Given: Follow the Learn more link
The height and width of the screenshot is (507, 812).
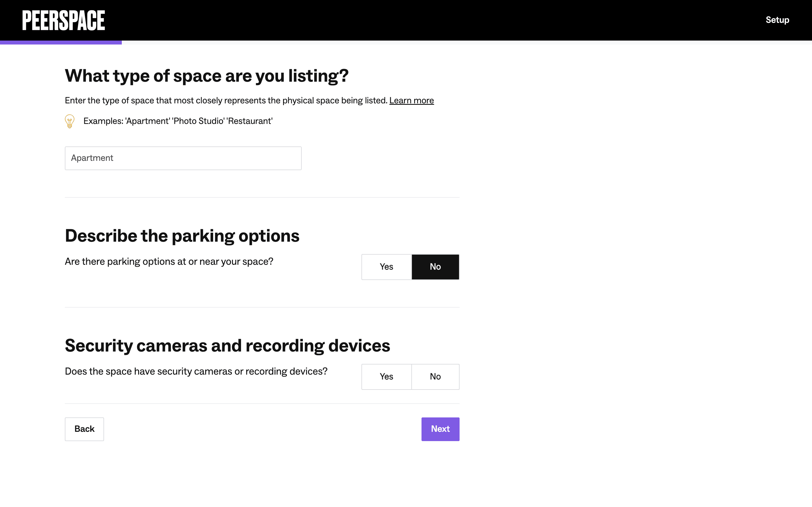Looking at the screenshot, I should (411, 101).
